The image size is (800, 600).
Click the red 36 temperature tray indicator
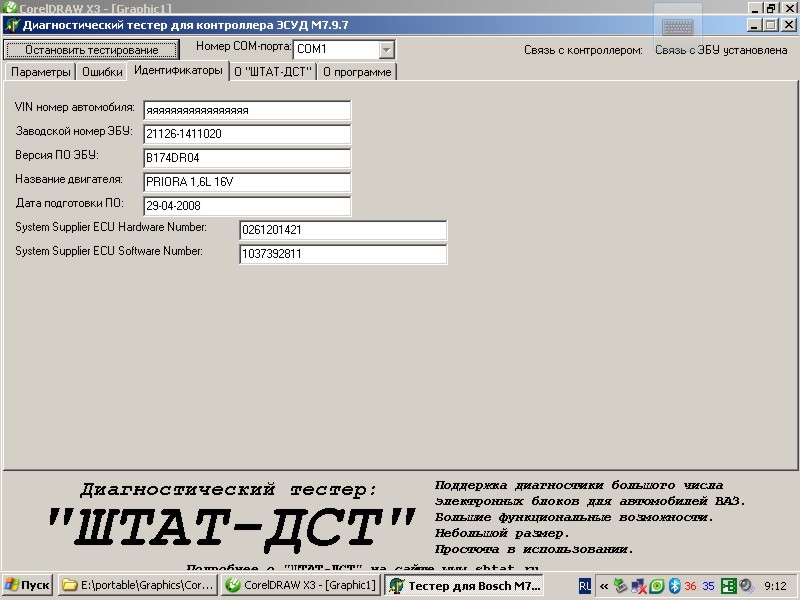tap(690, 586)
